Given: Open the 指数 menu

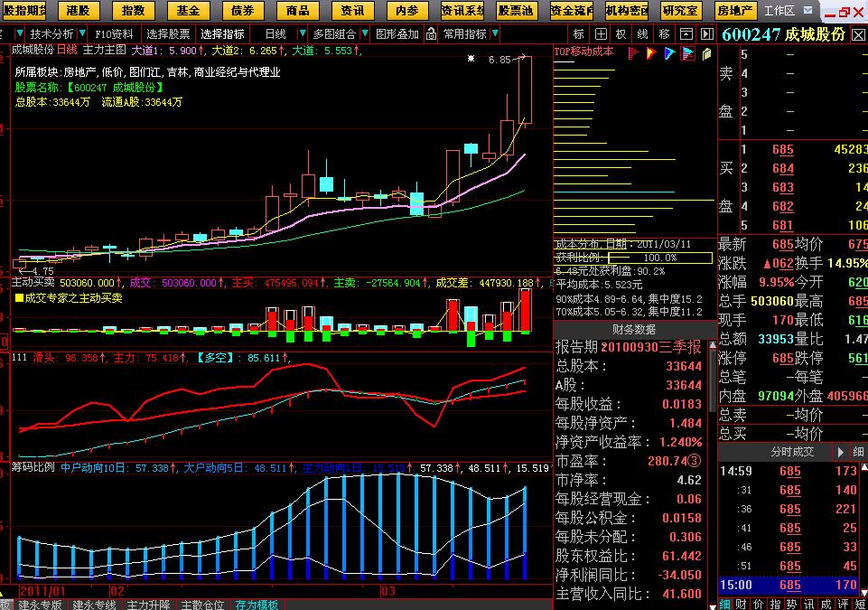Looking at the screenshot, I should click(133, 11).
